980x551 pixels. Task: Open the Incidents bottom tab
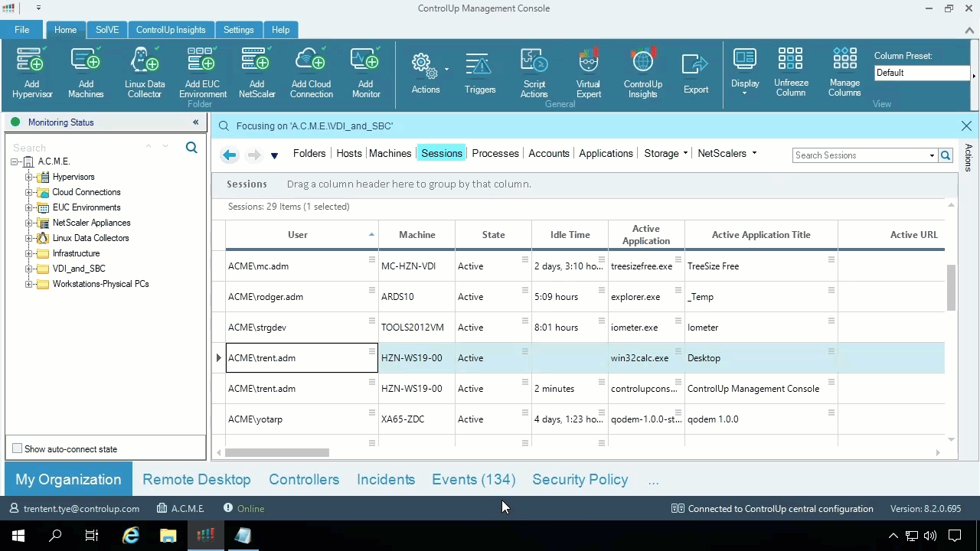386,480
